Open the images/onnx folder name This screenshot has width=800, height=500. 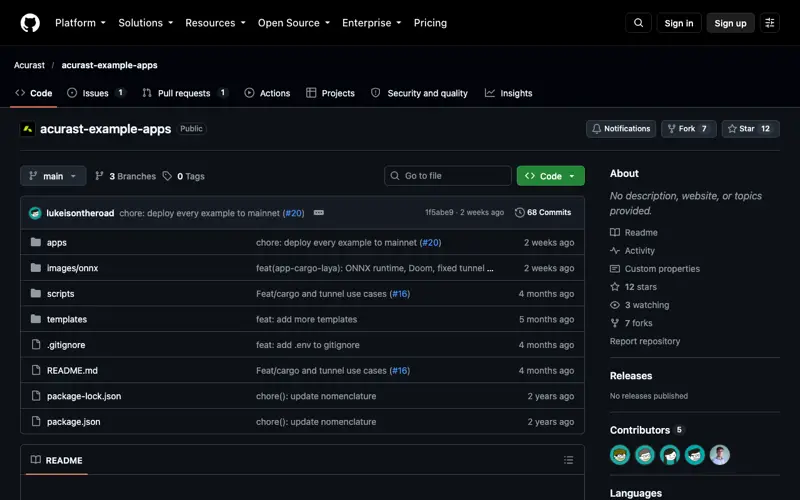[72, 267]
